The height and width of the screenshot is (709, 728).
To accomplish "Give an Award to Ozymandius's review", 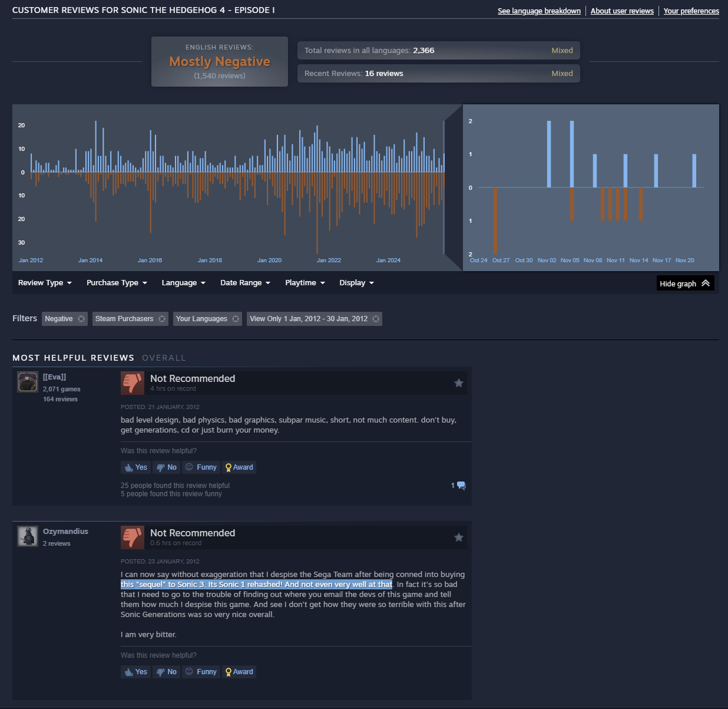I will [239, 672].
